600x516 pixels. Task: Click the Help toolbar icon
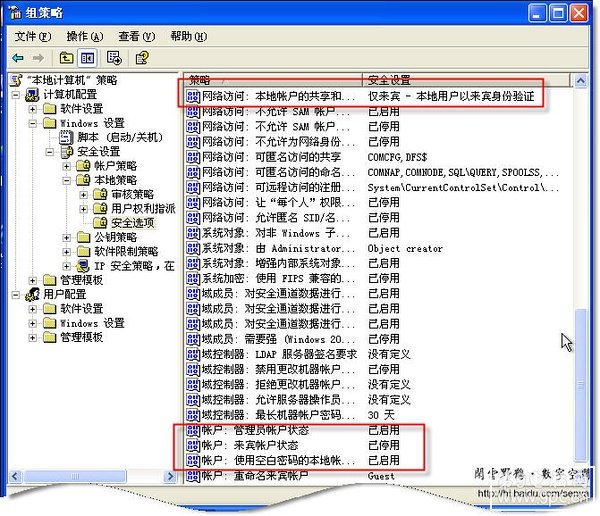(x=142, y=58)
